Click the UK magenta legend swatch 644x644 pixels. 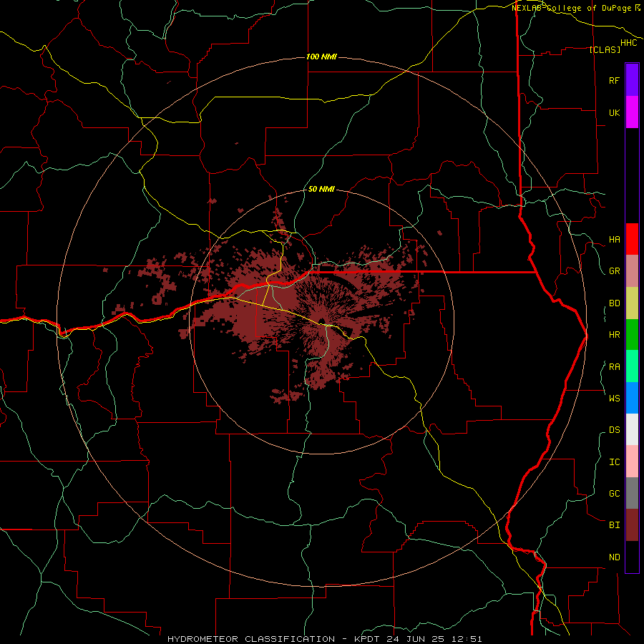click(x=632, y=112)
